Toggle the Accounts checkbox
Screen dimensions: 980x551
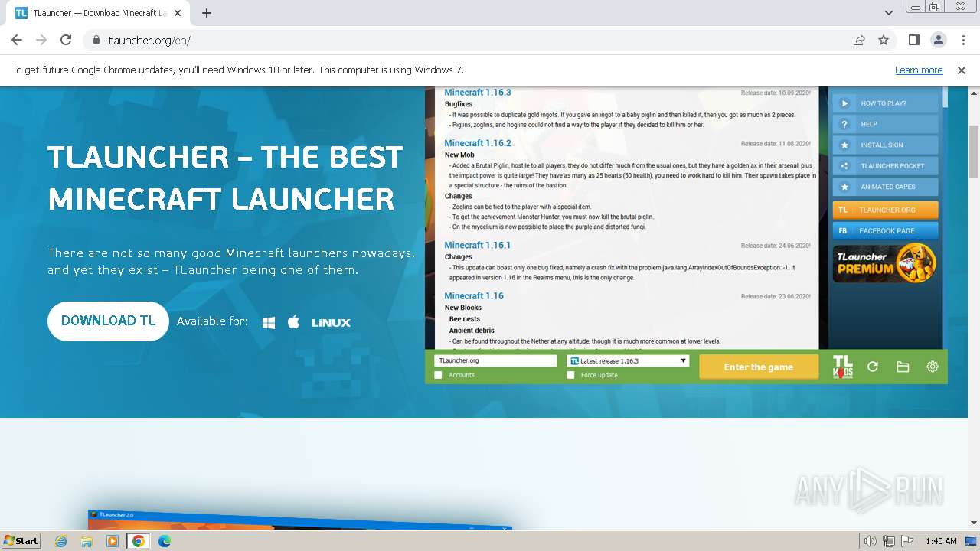click(438, 375)
